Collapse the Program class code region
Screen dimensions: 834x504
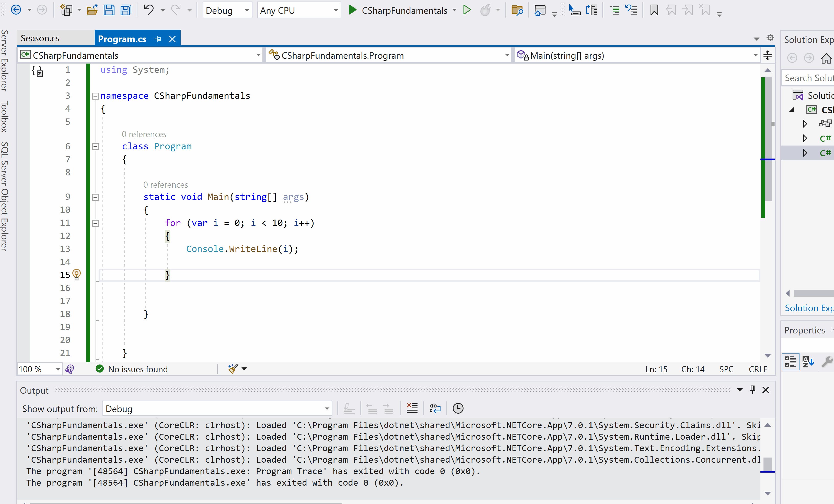click(95, 147)
